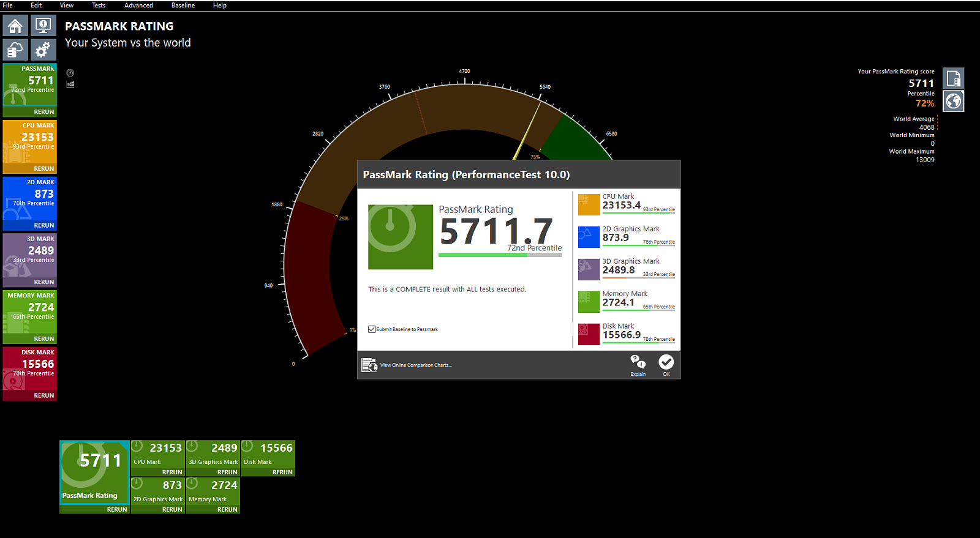Click the 5711.7 score in the dialog

coord(497,231)
